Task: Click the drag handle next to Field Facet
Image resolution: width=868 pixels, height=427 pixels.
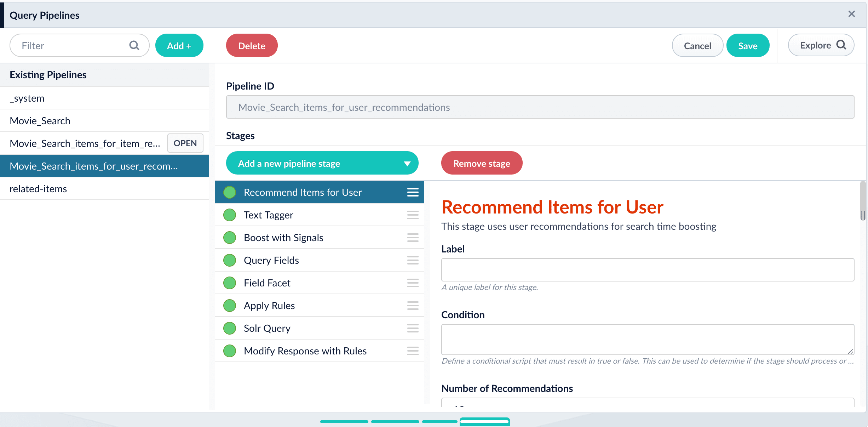Action: pyautogui.click(x=412, y=283)
